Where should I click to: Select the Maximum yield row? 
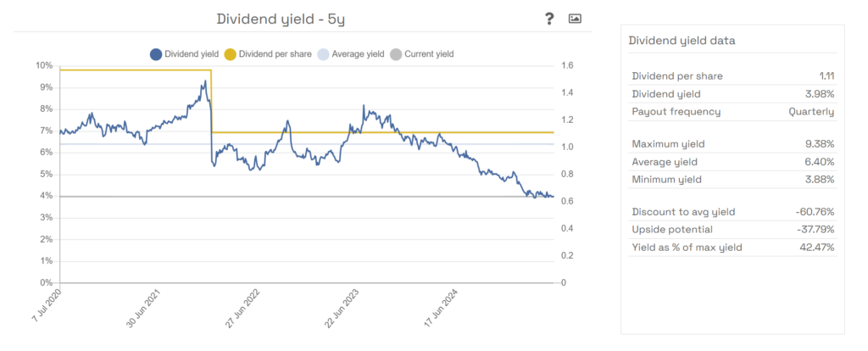click(733, 144)
